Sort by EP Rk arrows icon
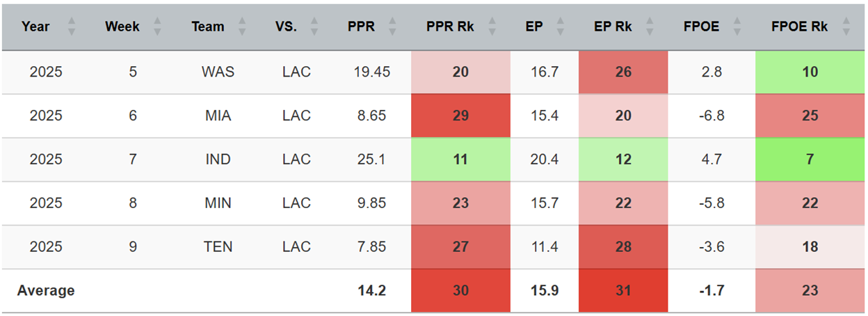The image size is (868, 316). tap(650, 26)
